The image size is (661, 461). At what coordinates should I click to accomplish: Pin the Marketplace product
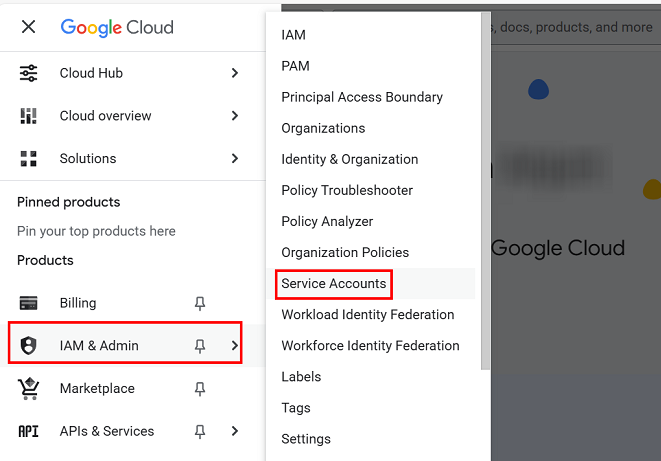(200, 388)
